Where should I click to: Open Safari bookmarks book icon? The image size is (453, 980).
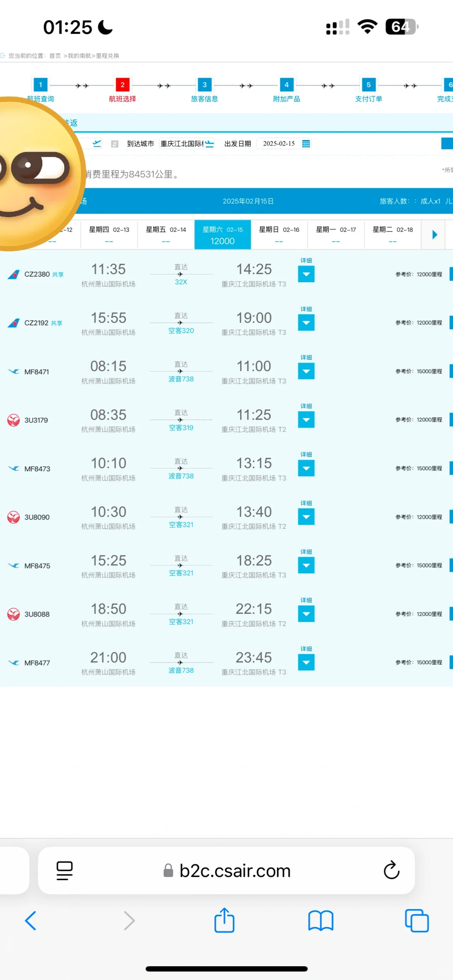[321, 921]
